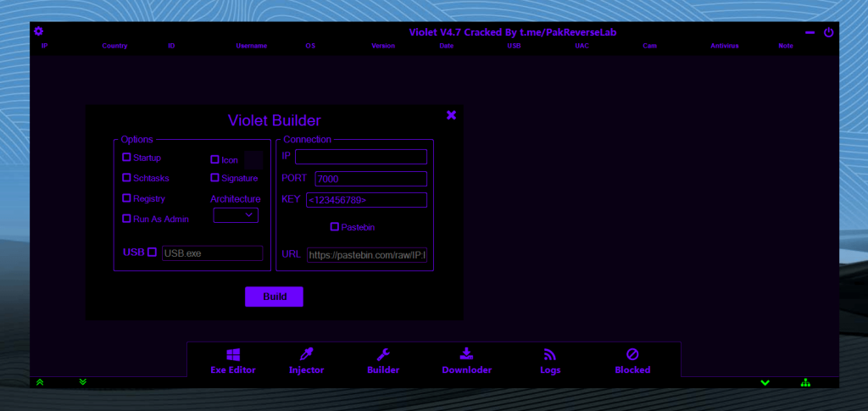This screenshot has width=868, height=411.
Task: Tick the Icon checkbox
Action: click(214, 159)
